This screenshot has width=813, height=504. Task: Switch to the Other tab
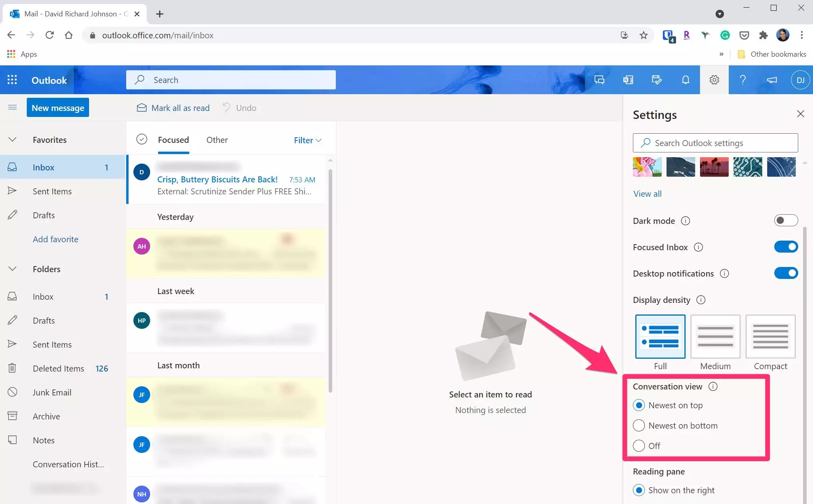point(217,140)
